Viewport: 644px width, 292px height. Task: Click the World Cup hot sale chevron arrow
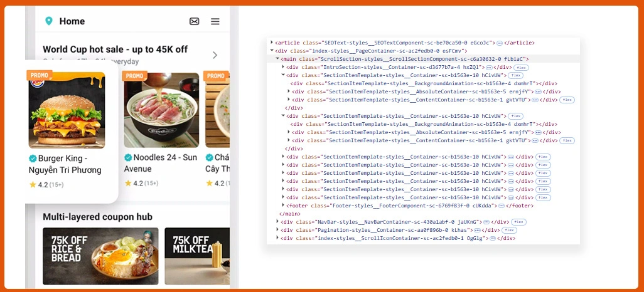point(215,55)
